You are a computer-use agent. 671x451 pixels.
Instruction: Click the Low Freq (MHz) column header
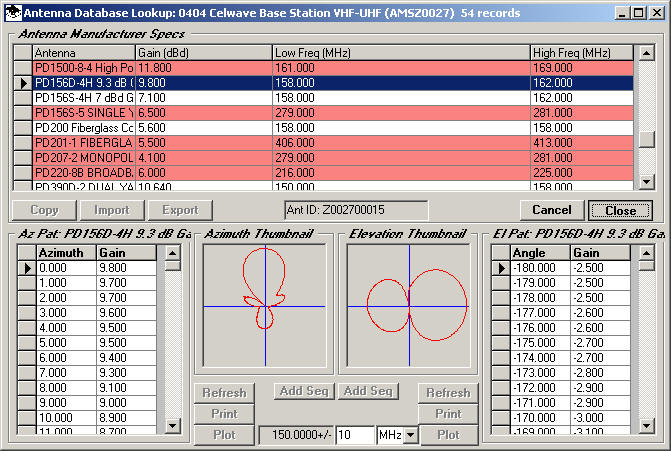tap(401, 53)
